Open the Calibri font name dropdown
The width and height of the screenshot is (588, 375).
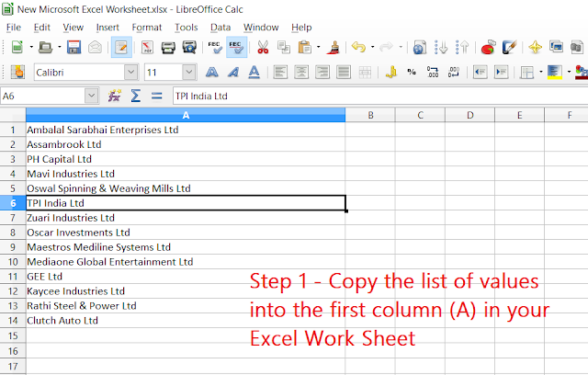(x=130, y=72)
